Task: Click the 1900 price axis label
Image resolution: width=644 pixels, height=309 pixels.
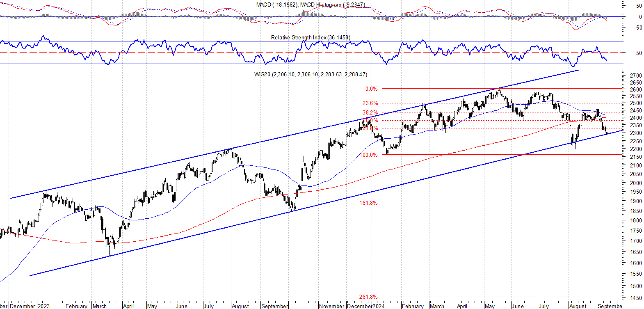Action: coord(636,201)
